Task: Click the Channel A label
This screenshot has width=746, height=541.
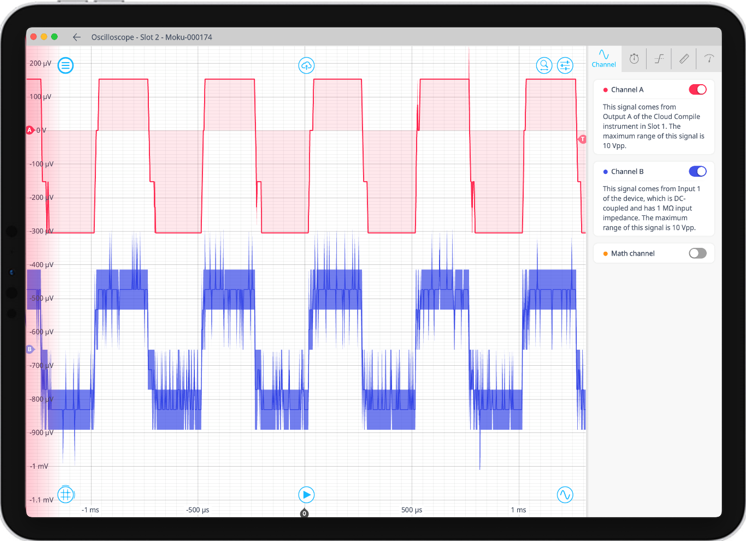Action: click(x=627, y=89)
